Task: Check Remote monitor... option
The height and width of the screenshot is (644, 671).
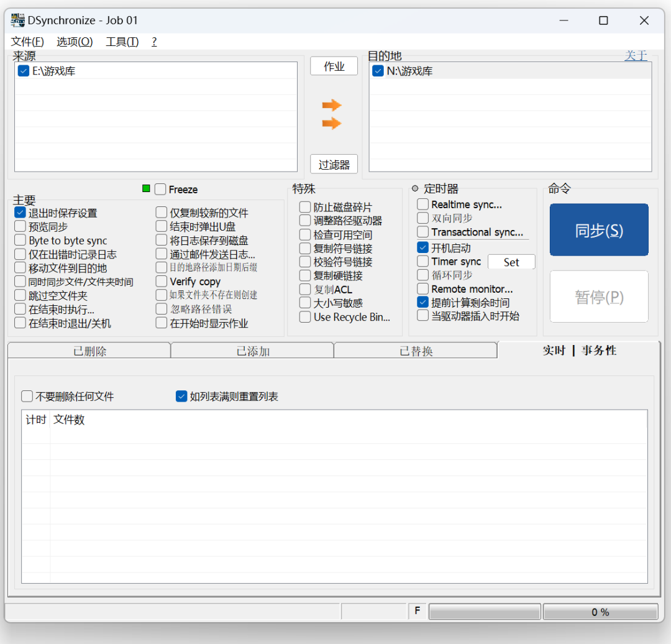Action: pos(423,288)
